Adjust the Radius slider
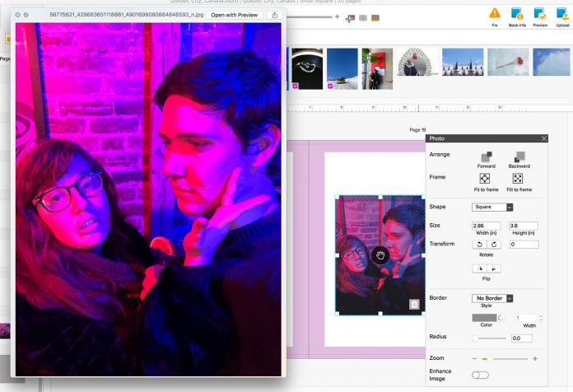The height and width of the screenshot is (392, 573). click(489, 338)
